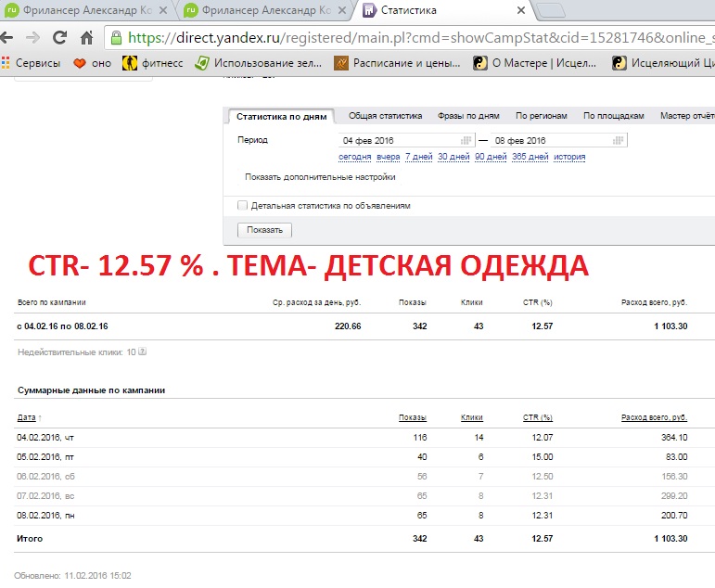This screenshot has height=588, width=715.
Task: Sort table by 'Дата' column
Action: click(27, 417)
